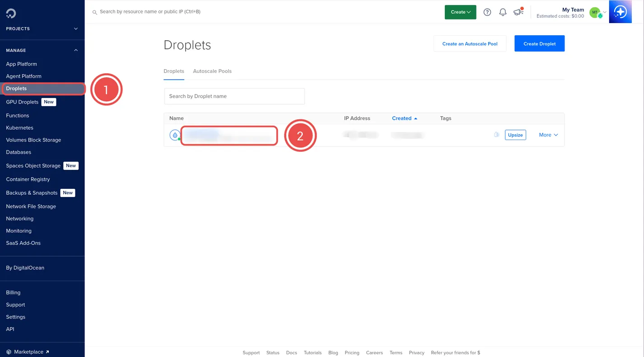Open the help question mark icon
The height and width of the screenshot is (357, 644).
point(487,12)
